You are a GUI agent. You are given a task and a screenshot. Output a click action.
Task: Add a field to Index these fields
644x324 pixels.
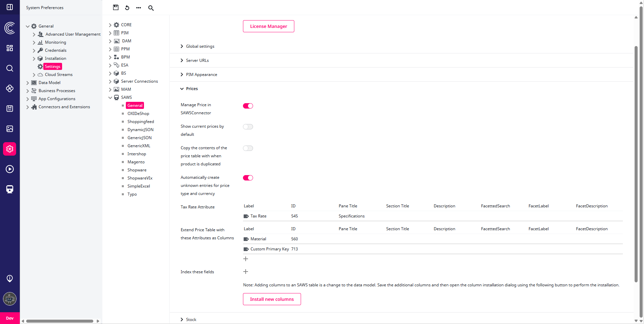pyautogui.click(x=246, y=272)
